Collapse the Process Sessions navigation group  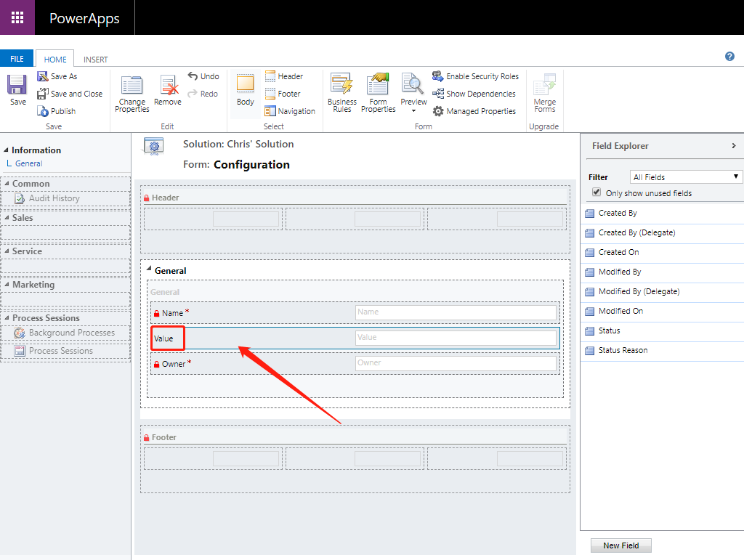(7, 317)
